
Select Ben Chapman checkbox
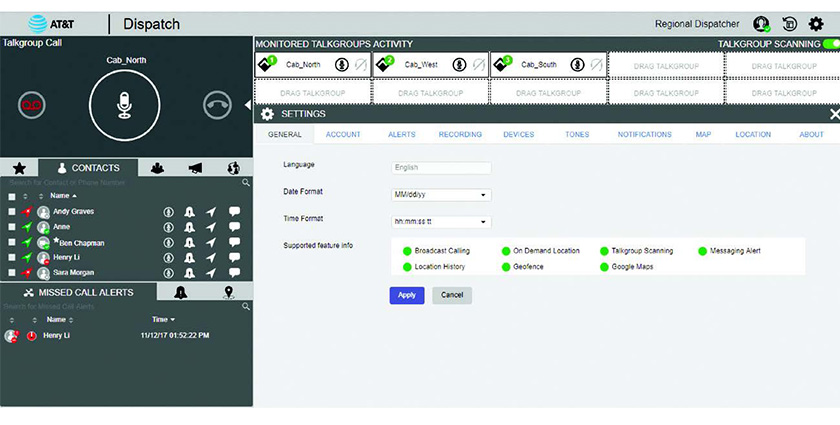pos(12,242)
